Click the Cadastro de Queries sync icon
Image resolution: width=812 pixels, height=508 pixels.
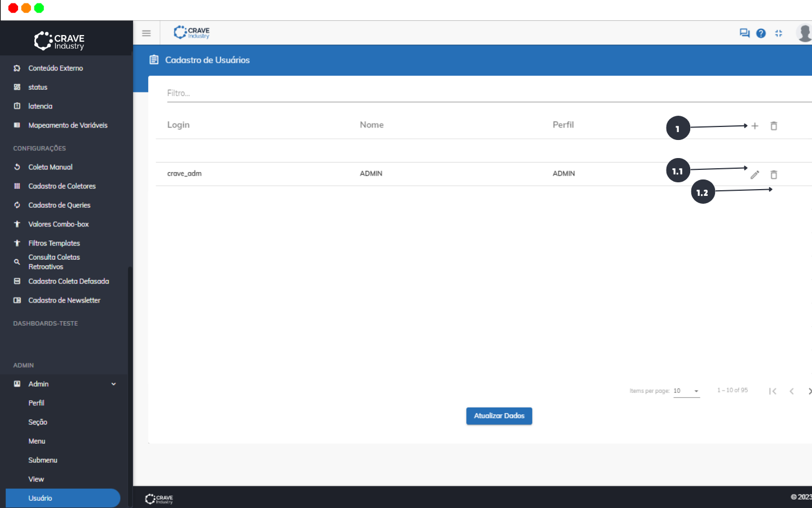[x=17, y=205]
